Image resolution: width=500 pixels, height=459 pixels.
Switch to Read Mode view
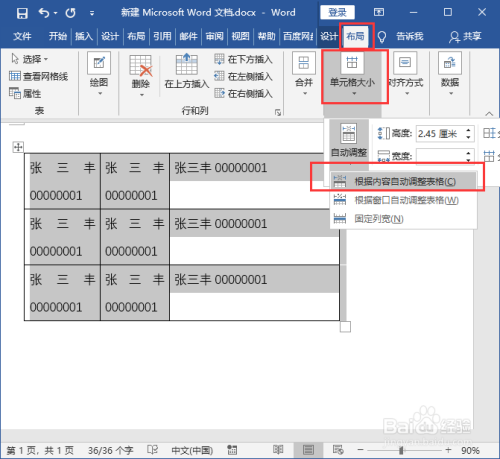(278, 450)
